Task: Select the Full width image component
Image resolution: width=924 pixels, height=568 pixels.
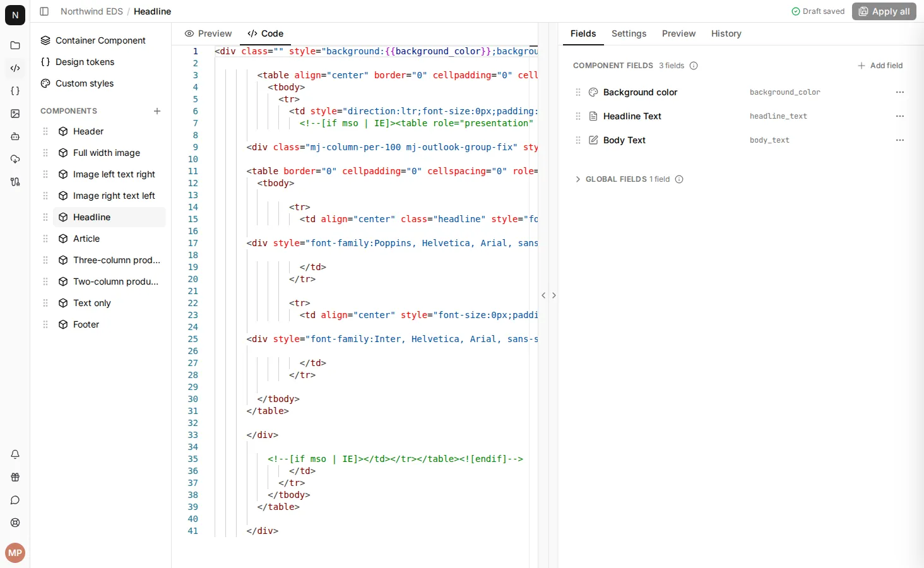Action: point(109,153)
